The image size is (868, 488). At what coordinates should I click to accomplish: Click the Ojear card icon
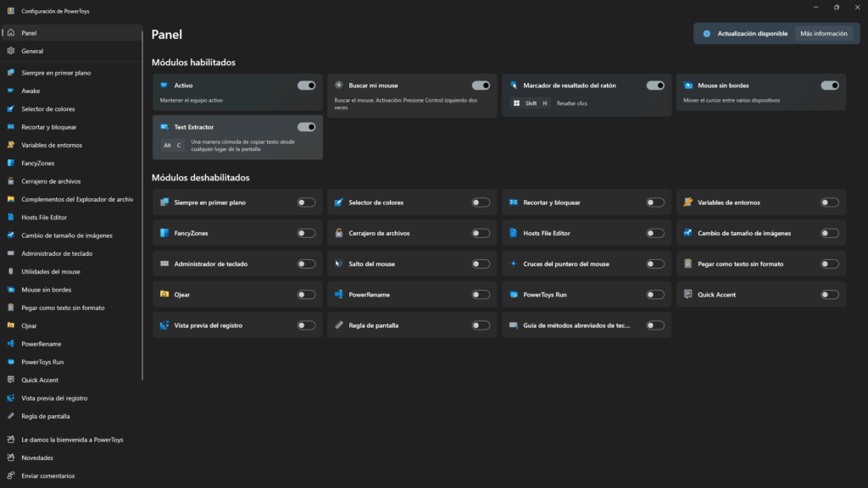[164, 294]
